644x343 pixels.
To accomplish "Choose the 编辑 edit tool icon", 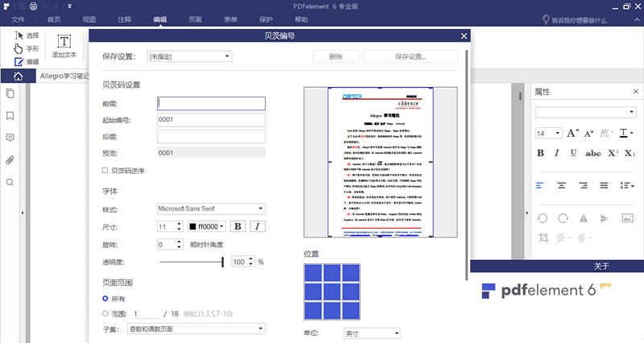I will pos(19,62).
